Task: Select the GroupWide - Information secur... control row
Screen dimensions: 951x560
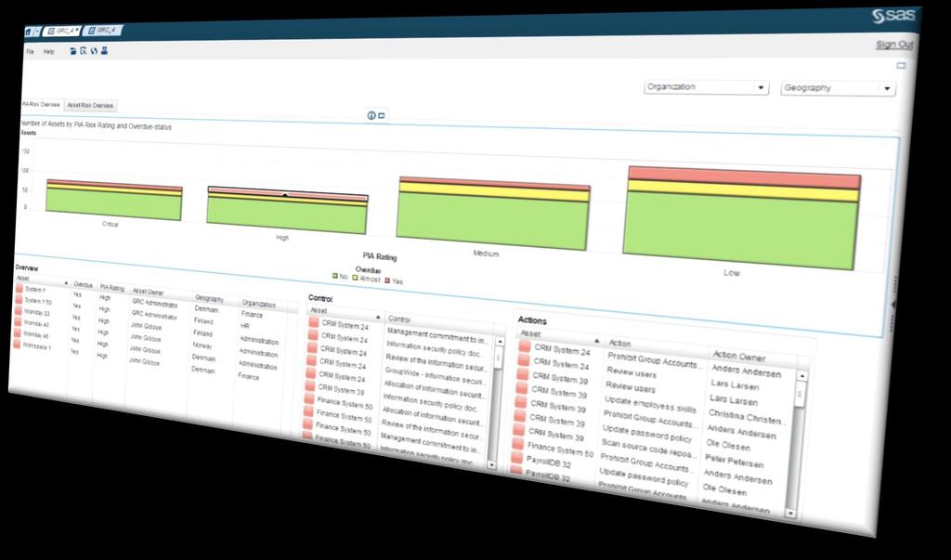Action: coord(433,375)
